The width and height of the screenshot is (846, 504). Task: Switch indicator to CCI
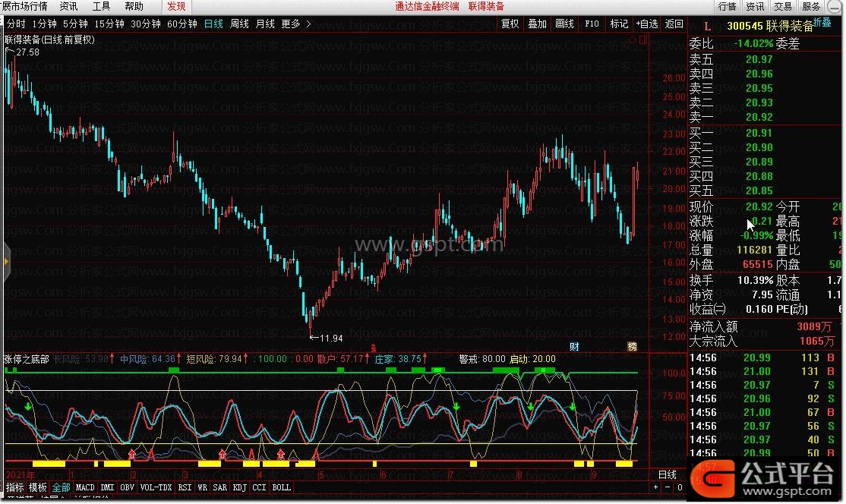pos(259,487)
